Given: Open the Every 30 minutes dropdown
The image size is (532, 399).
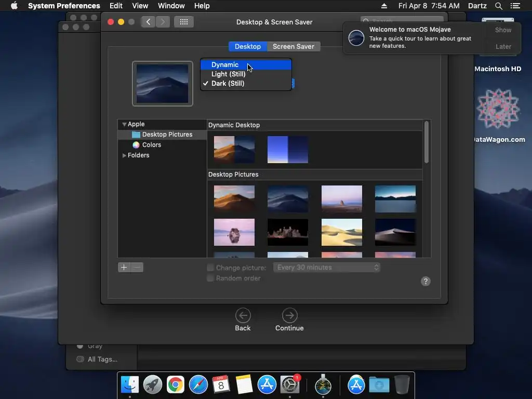Looking at the screenshot, I should click(x=326, y=268).
